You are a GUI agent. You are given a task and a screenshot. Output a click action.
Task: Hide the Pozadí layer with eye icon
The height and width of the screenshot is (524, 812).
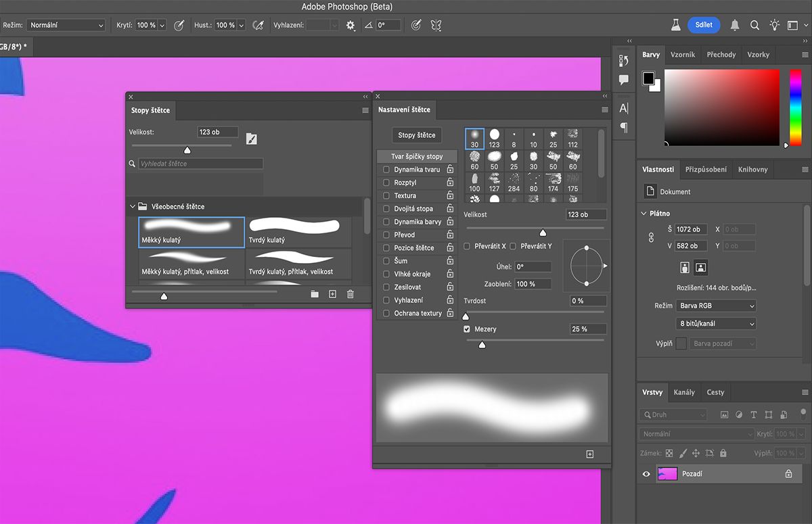pyautogui.click(x=646, y=474)
